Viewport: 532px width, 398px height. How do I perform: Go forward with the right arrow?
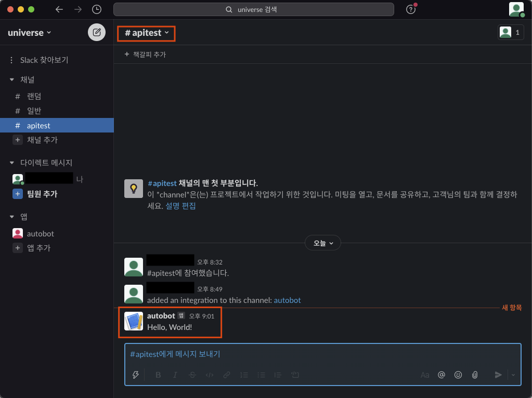78,9
